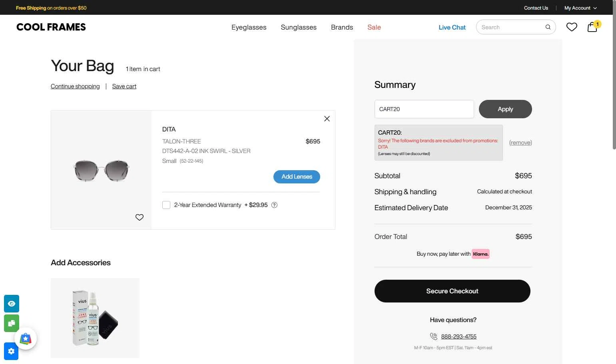Open warranty info question mark icon
Image resolution: width=616 pixels, height=364 pixels.
[x=274, y=205]
